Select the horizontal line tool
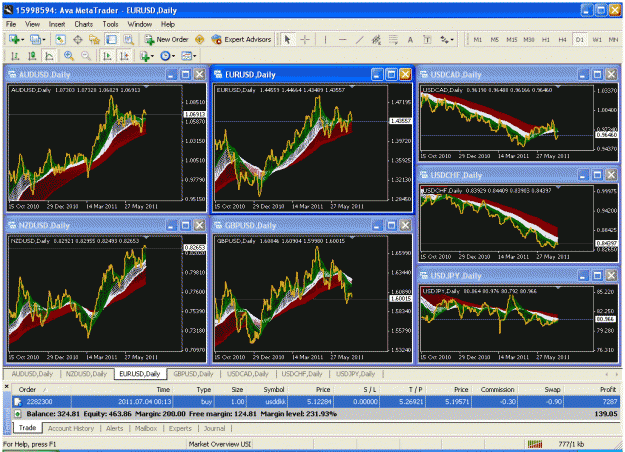625x452 pixels. 342,39
